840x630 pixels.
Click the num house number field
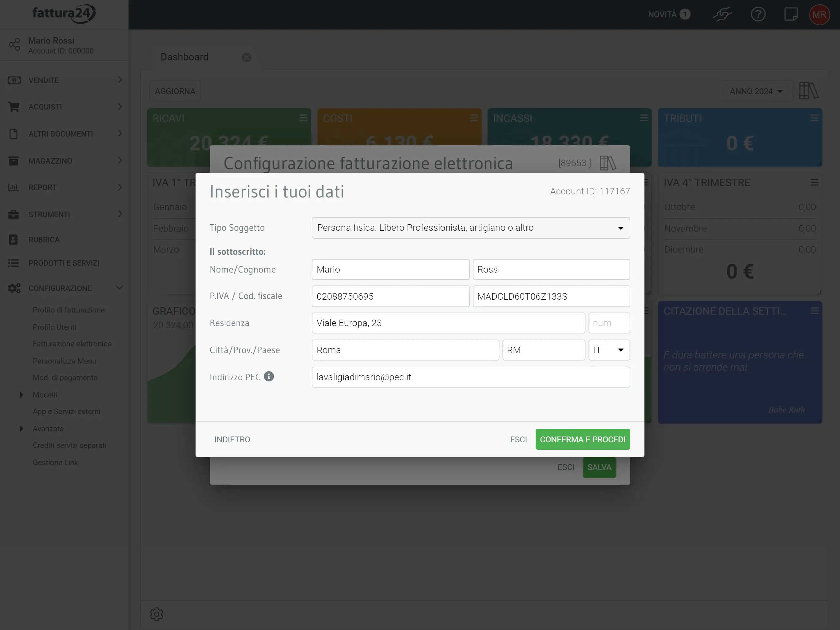tap(609, 323)
